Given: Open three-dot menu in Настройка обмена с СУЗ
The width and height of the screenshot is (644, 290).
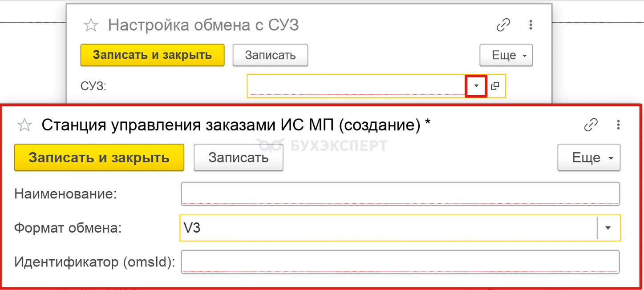Looking at the screenshot, I should pos(531,25).
